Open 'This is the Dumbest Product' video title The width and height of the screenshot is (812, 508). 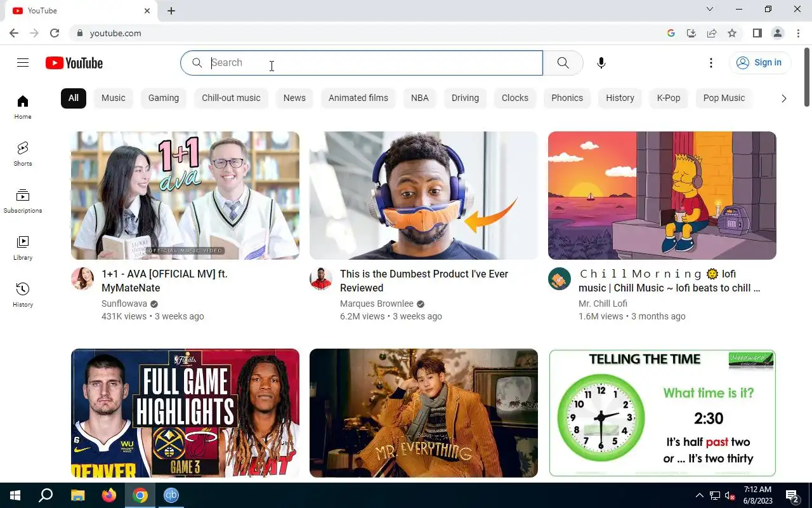pyautogui.click(x=424, y=281)
